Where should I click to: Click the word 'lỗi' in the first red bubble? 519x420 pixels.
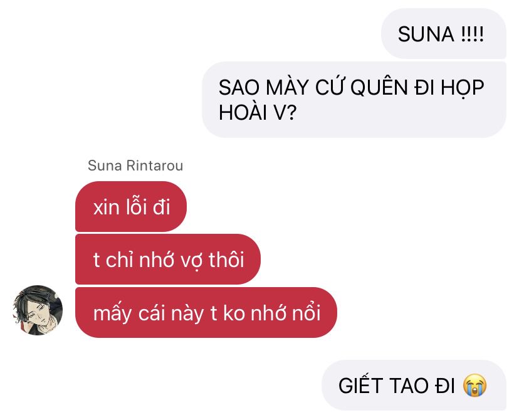(x=136, y=206)
